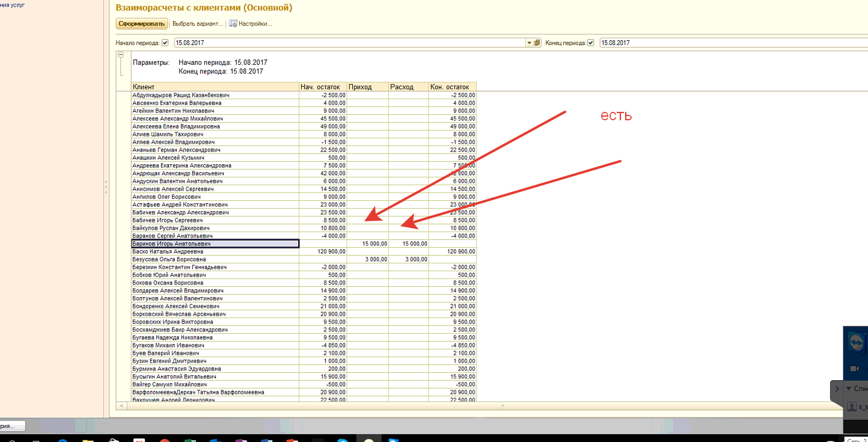Select cell Баринов Игорь Анатольевич
Viewport: 868px width, 442px height.
click(215, 244)
